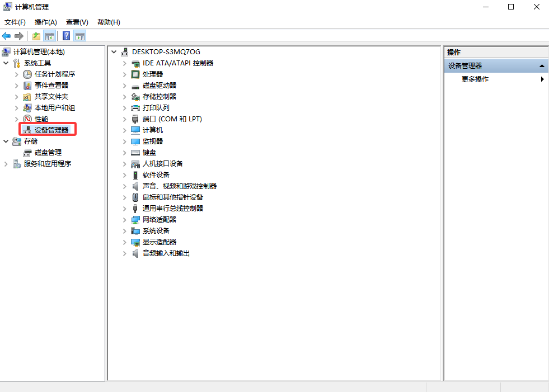
Task: Expand the 系统设备 category
Action: tap(124, 231)
